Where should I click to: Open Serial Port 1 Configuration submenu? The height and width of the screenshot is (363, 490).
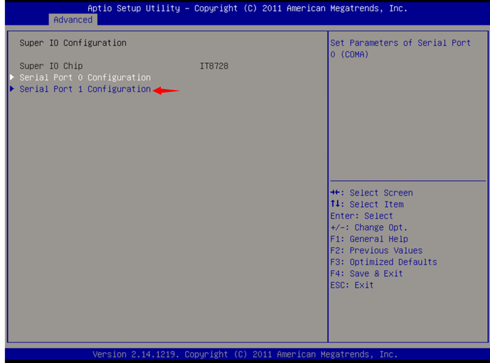click(x=85, y=89)
